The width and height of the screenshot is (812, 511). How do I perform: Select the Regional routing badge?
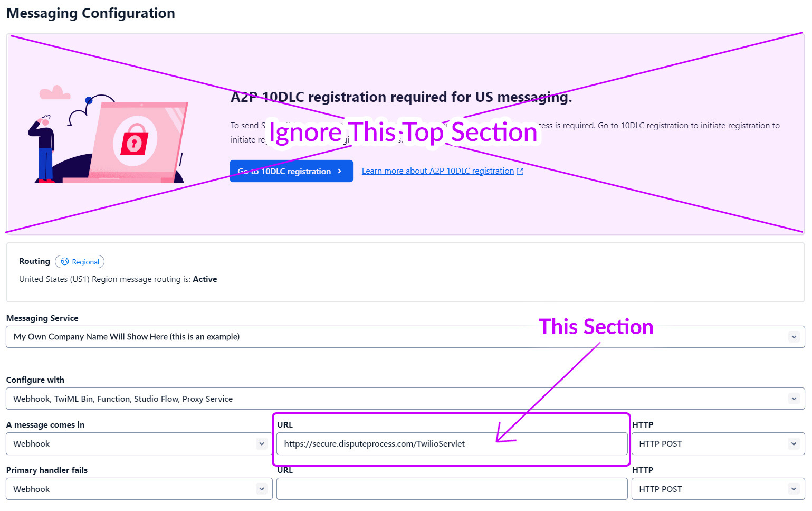click(80, 262)
